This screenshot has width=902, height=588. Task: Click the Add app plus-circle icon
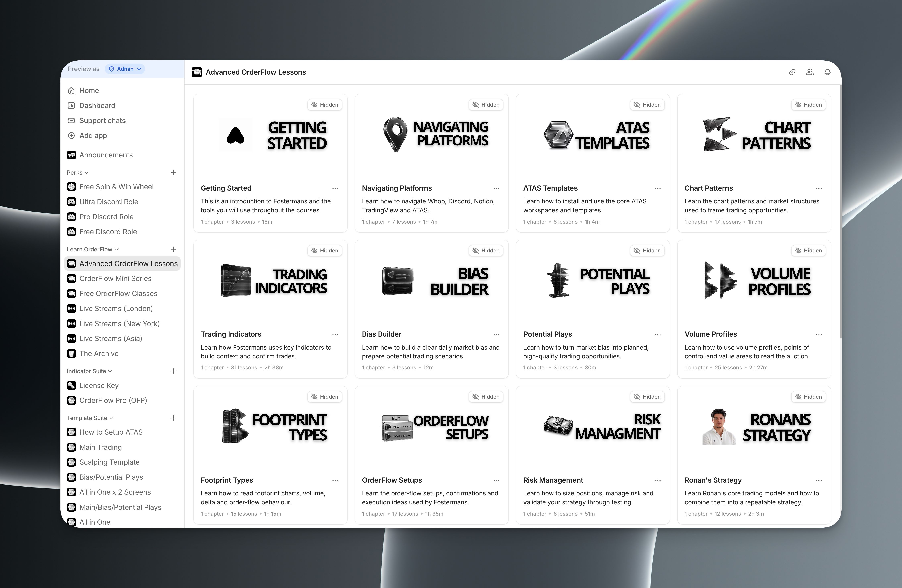71,136
